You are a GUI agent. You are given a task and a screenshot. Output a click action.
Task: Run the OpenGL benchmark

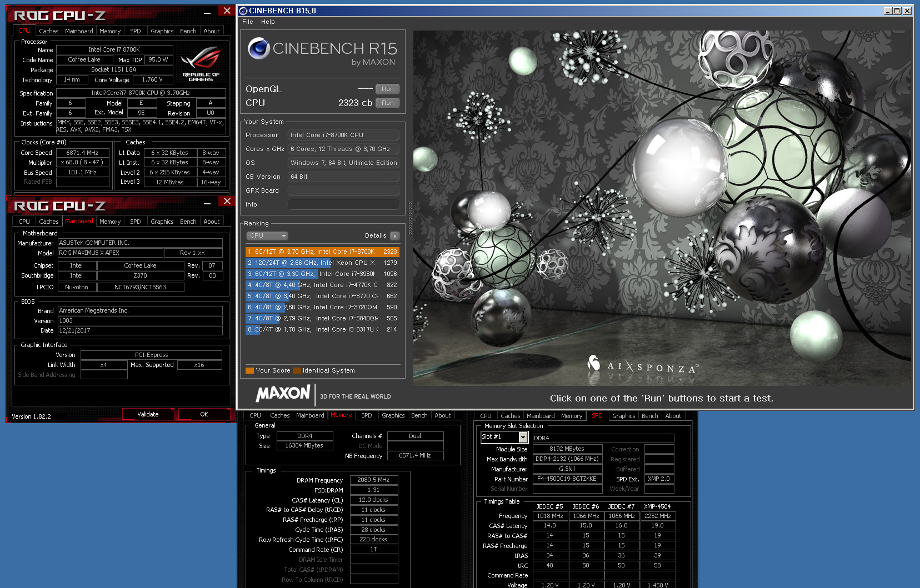click(x=388, y=89)
